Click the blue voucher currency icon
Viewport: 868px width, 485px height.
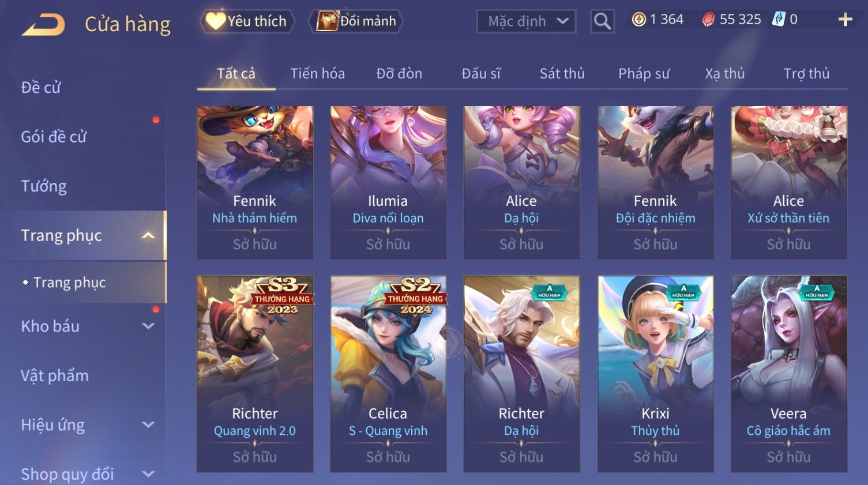click(779, 20)
